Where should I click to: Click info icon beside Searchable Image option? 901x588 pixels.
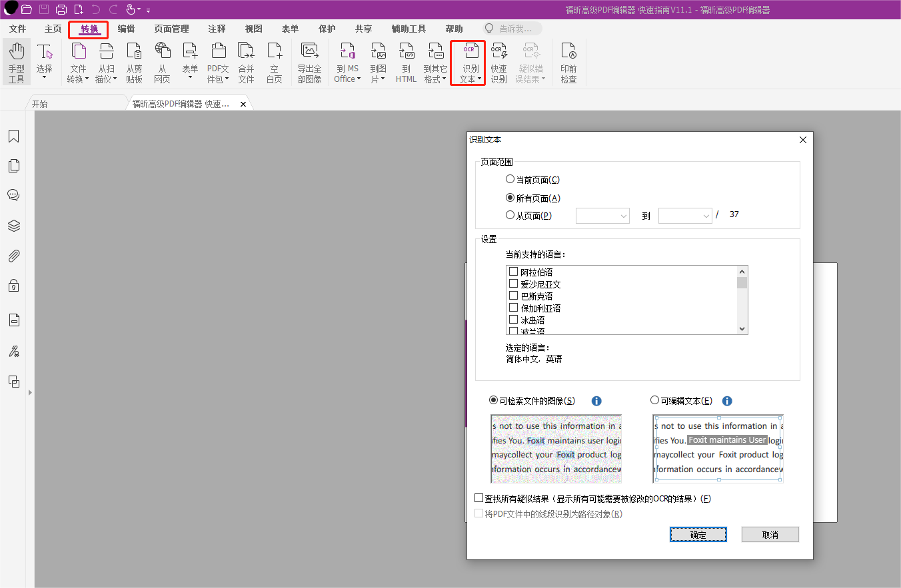tap(596, 401)
